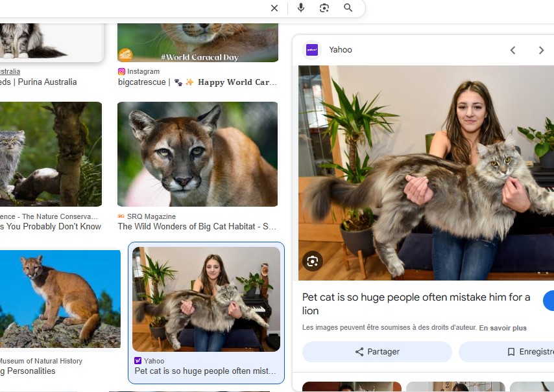Click the Instagram logo icon

[121, 72]
